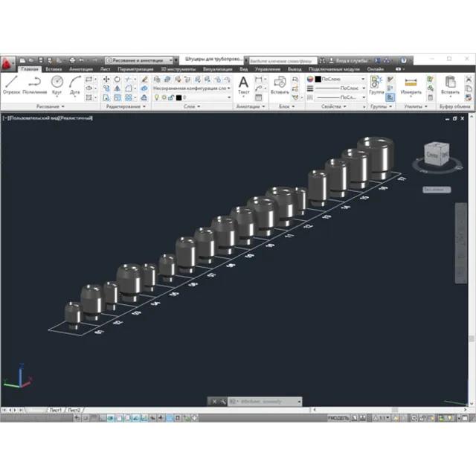Click the Undo arrow in quick access
The image size is (476, 476).
81,60
